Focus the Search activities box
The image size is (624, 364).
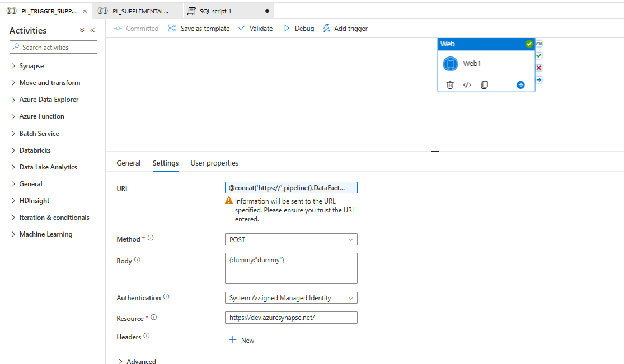pyautogui.click(x=53, y=47)
